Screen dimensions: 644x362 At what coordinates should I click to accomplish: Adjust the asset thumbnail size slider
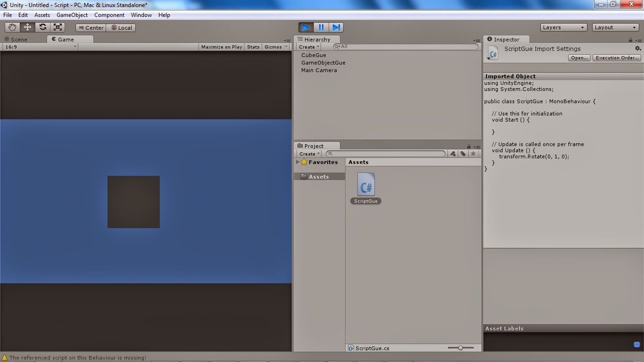click(x=460, y=347)
